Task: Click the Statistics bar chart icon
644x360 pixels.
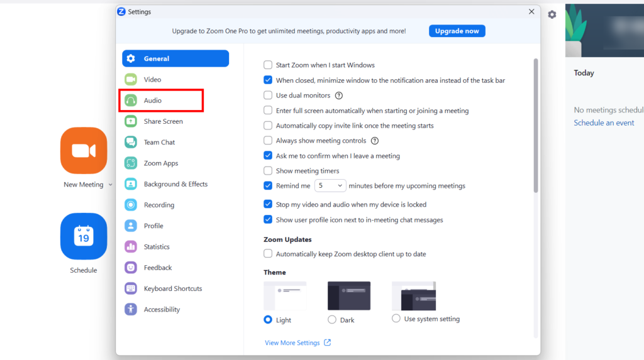Action: (x=131, y=247)
